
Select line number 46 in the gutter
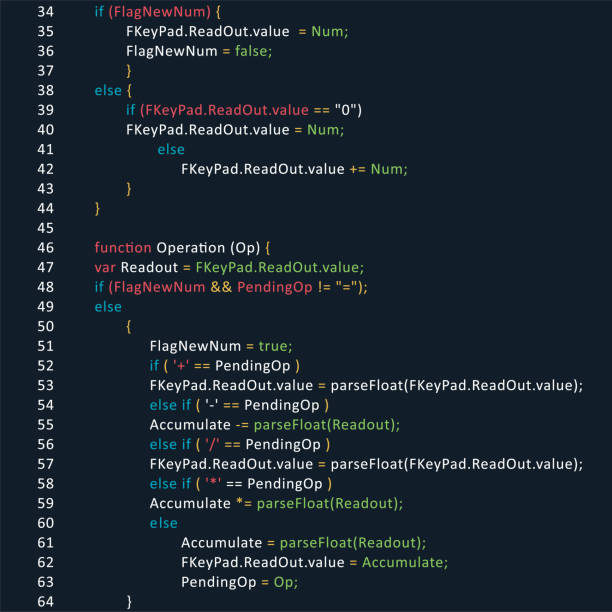pos(46,248)
